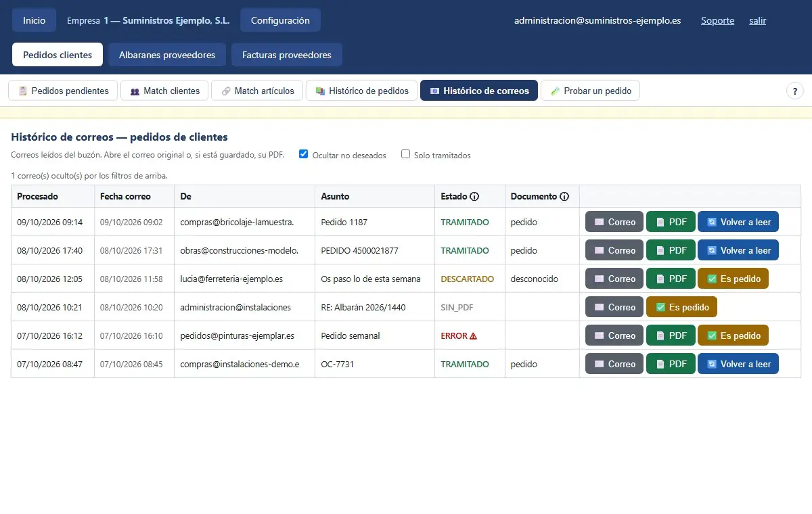
Task: Open the Configuración page
Action: click(x=280, y=20)
